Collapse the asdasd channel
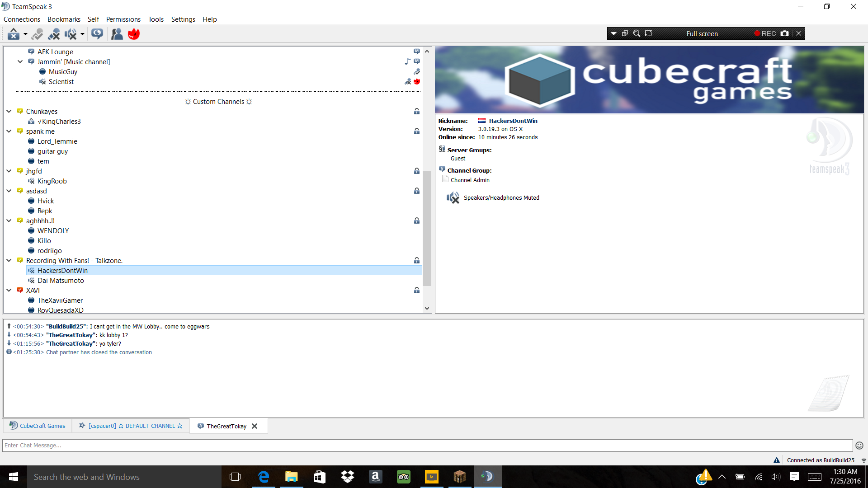The image size is (868, 488). tap(9, 191)
